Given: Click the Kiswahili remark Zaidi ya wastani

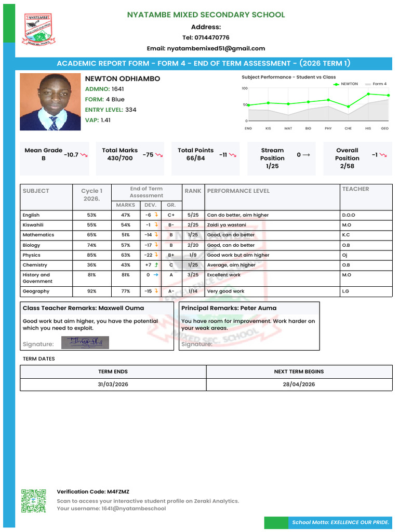Looking at the screenshot, I should coord(227,224).
